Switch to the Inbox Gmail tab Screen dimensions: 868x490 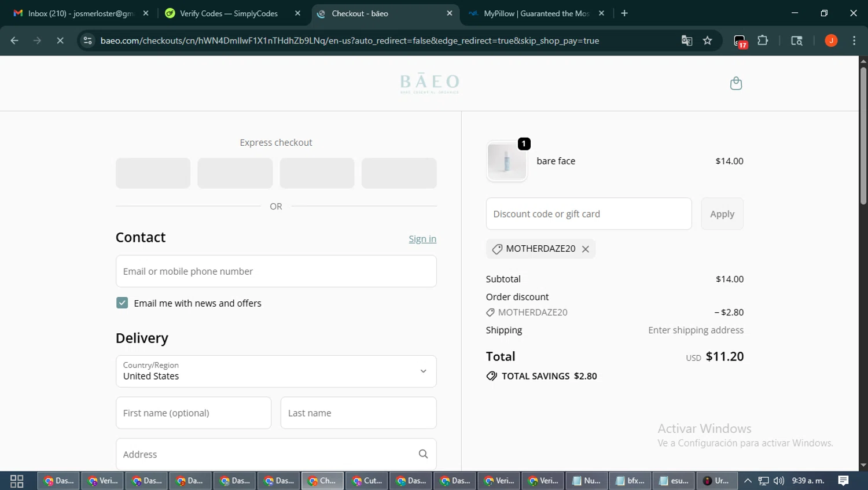[81, 13]
